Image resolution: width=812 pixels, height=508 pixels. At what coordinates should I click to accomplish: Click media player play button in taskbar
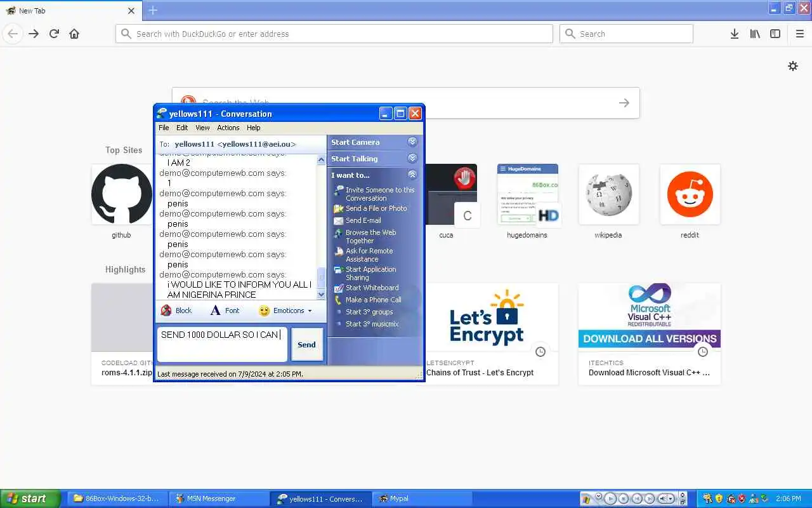pyautogui.click(x=610, y=498)
